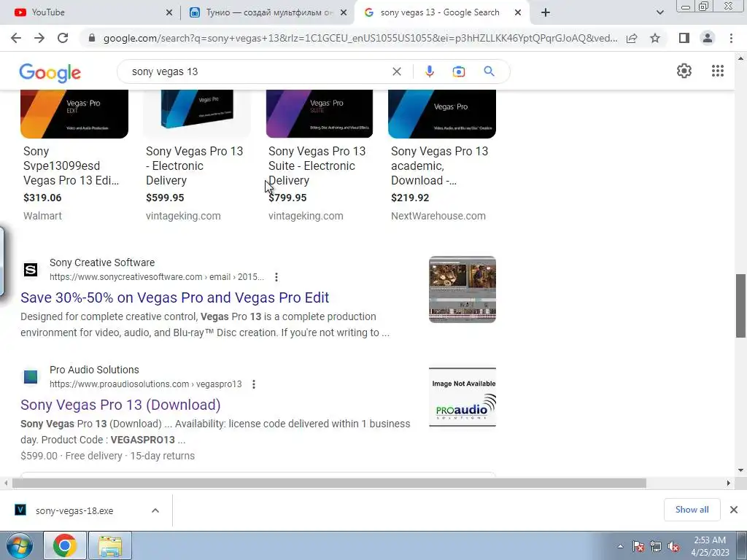Click the Vegas Pro Suite product image

(x=320, y=114)
